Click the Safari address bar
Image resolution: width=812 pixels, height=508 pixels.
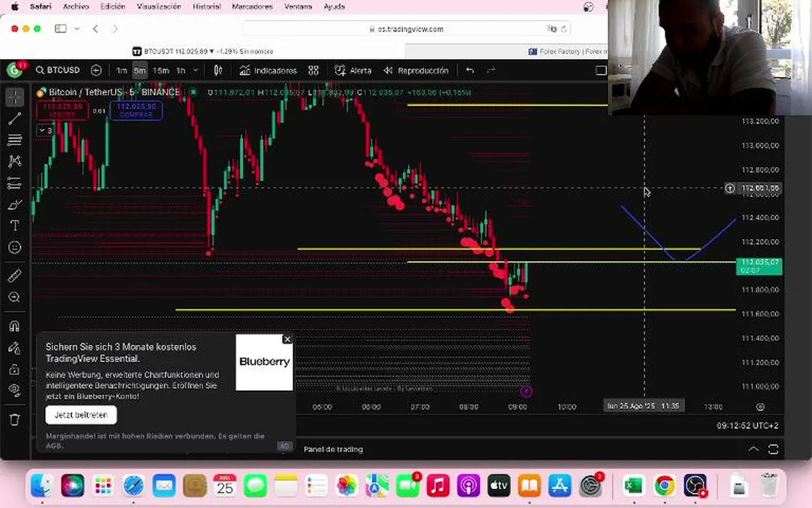click(407, 29)
